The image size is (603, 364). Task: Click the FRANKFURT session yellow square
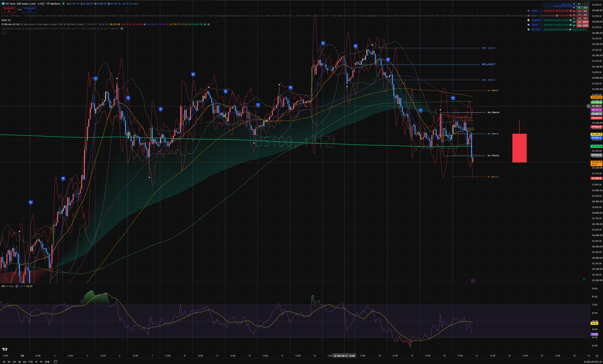[529, 20]
